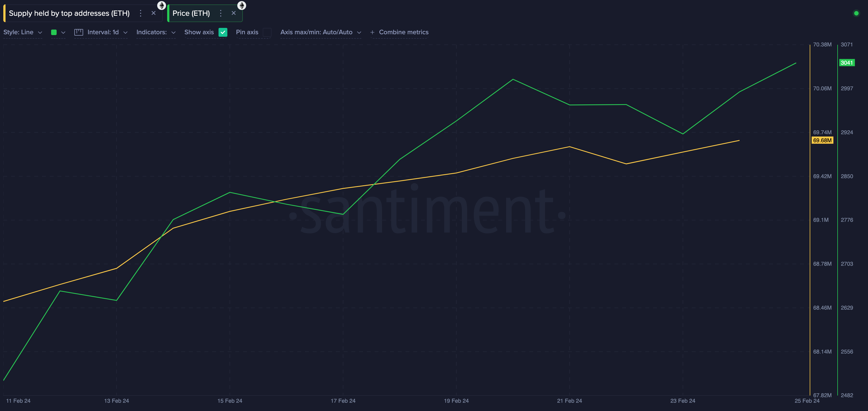Click the 21 Feb 24 date label
This screenshot has width=868, height=411.
point(569,401)
